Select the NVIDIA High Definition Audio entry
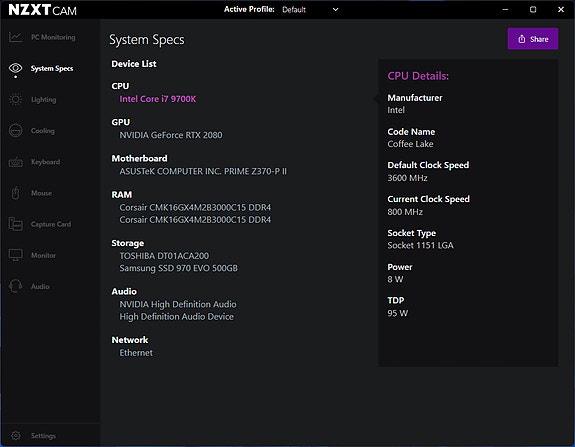Screen dimensions: 575x447 (178, 304)
